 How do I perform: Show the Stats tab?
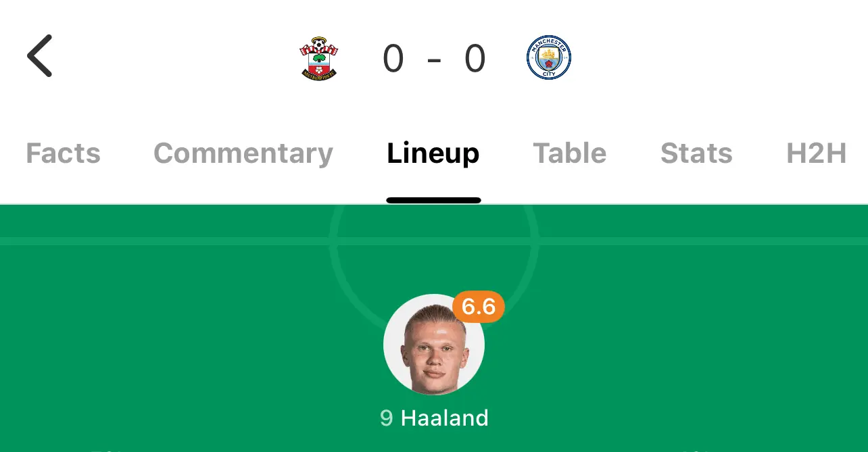tap(696, 153)
